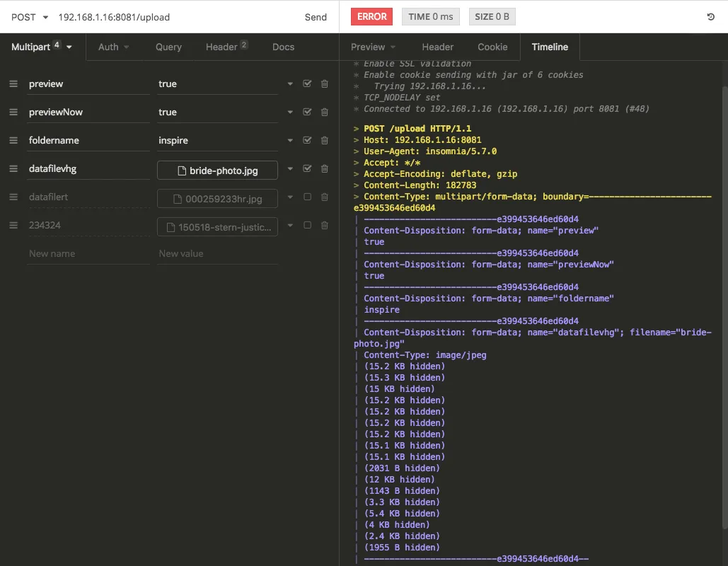The height and width of the screenshot is (566, 728).
Task: Delete the datafilevhg field with trash icon
Action: point(325,168)
